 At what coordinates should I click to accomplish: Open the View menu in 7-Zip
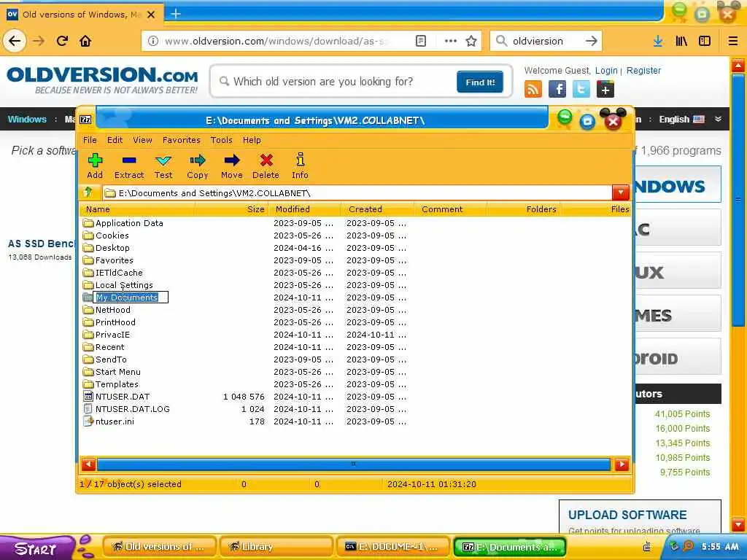pyautogui.click(x=142, y=140)
